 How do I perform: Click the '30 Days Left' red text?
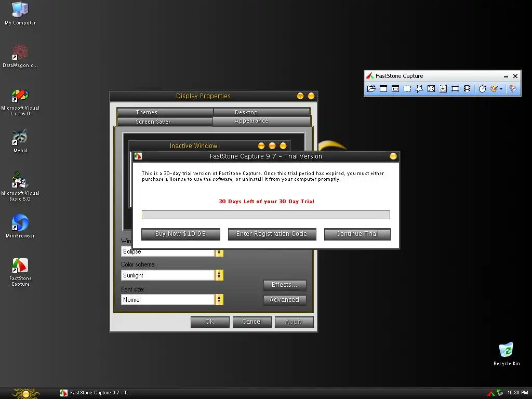coord(267,201)
